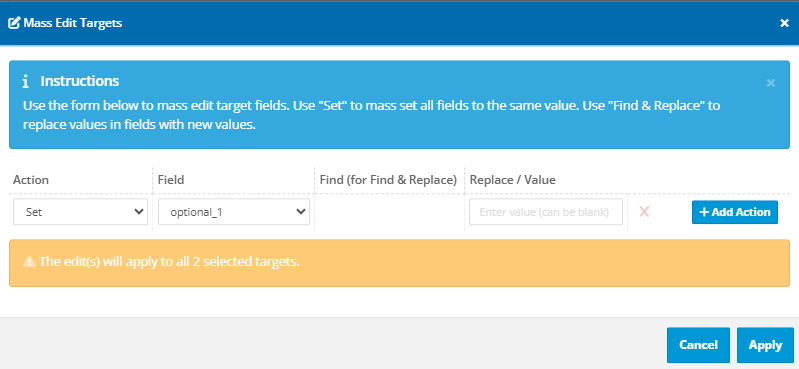Viewport: 799px width, 369px height.
Task: Open the Action dropdown showing Set
Action: [x=81, y=212]
